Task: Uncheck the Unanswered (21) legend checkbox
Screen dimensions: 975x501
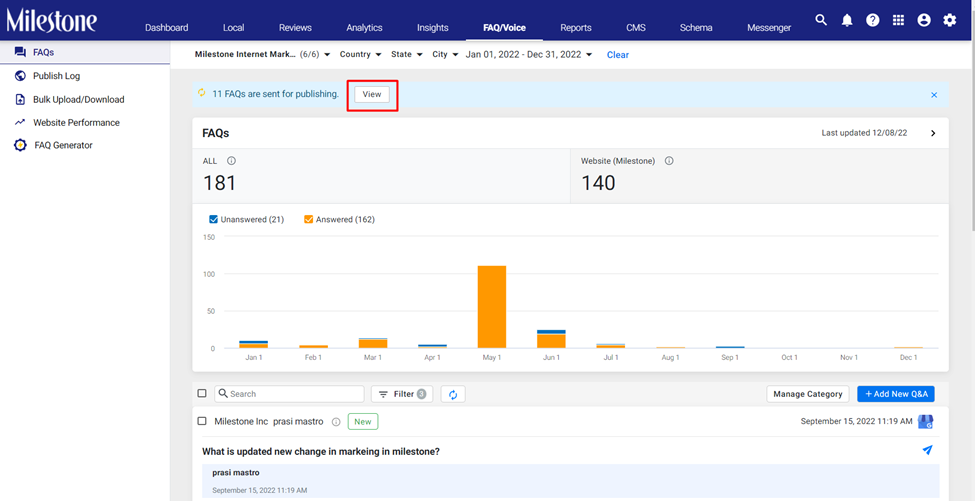Action: (213, 219)
